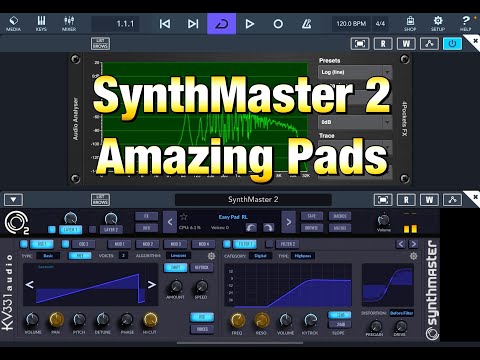Open the SHOP from the top toolbar
Screen dimensions: 480x360
tap(410, 24)
